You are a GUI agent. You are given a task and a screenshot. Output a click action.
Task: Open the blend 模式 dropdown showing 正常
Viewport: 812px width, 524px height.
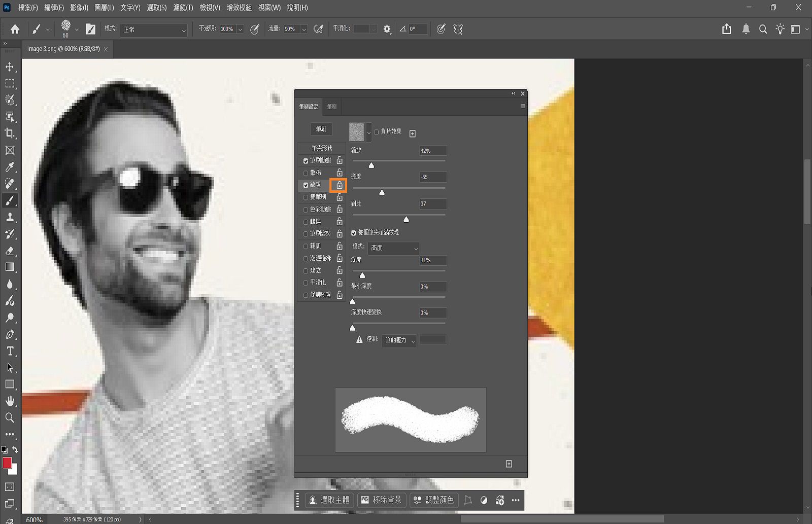click(x=154, y=30)
